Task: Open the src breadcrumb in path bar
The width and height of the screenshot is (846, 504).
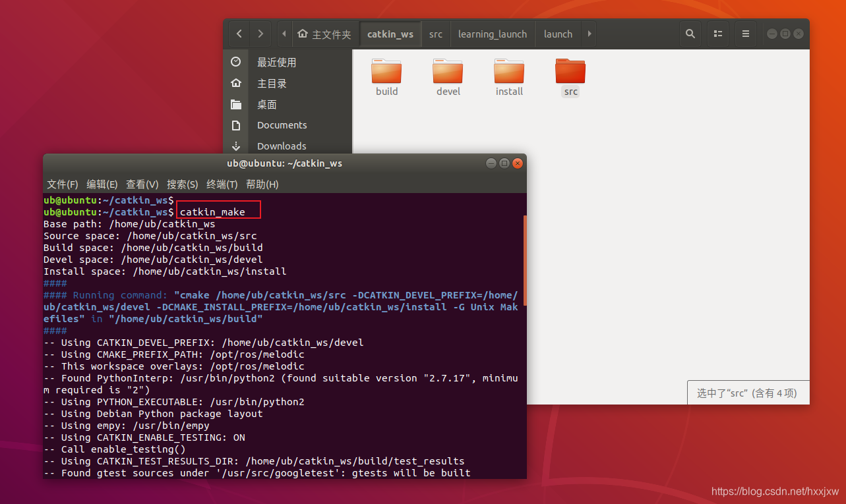Action: (x=436, y=34)
